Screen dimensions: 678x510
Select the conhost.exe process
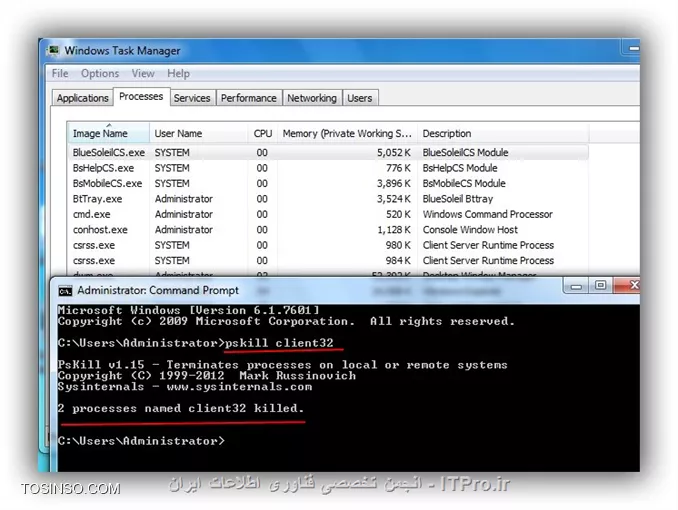pyautogui.click(x=328, y=230)
